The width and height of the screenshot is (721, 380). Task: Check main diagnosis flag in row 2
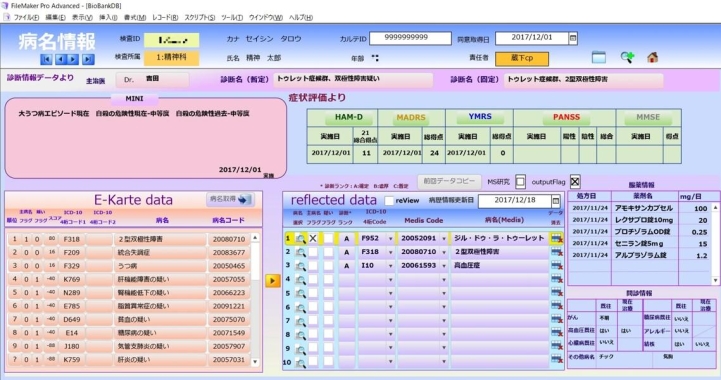coord(313,252)
